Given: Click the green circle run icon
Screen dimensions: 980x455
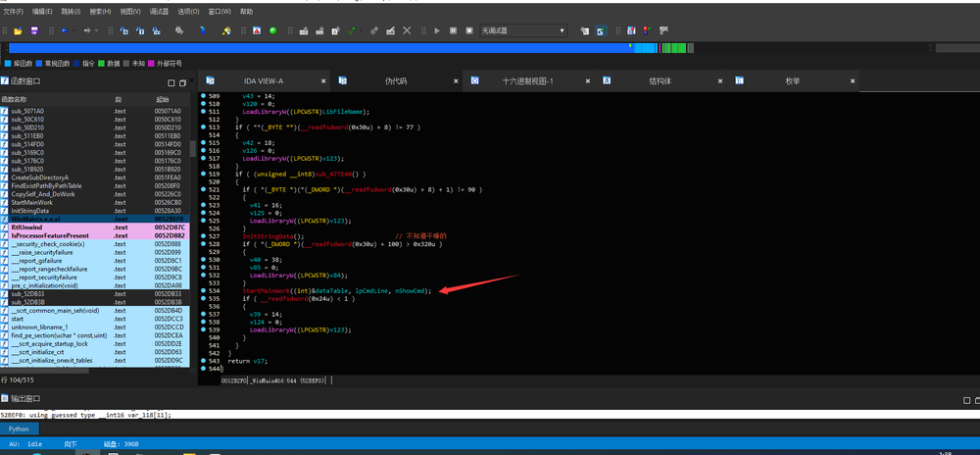Looking at the screenshot, I should click(272, 30).
